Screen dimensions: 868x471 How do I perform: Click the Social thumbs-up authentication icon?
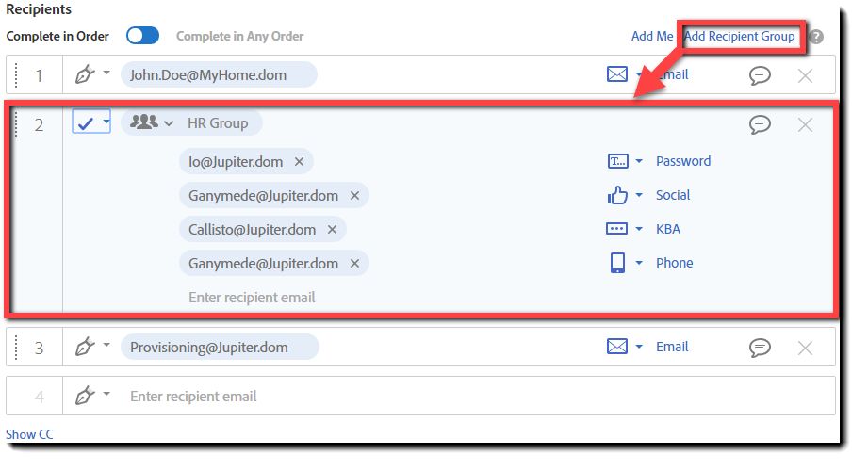click(617, 195)
